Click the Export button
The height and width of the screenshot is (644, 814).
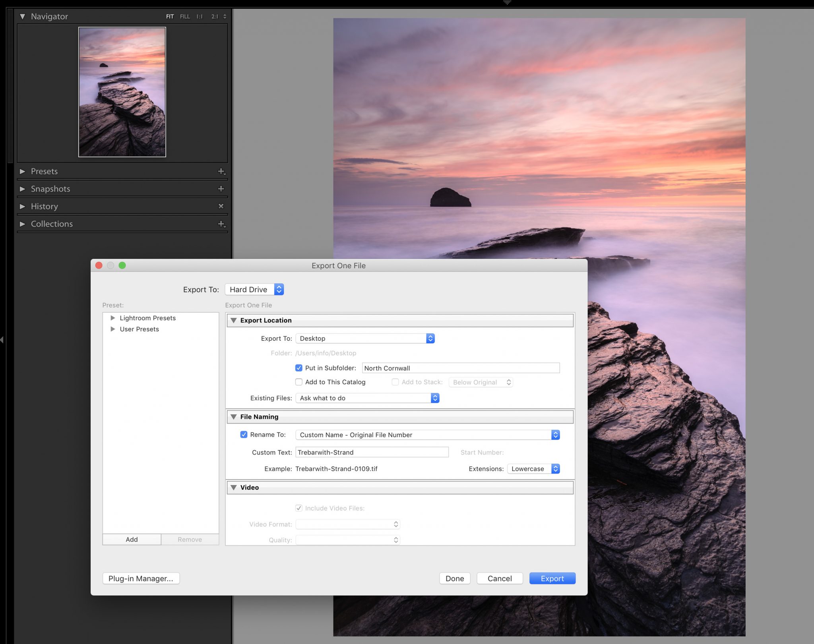coord(552,578)
